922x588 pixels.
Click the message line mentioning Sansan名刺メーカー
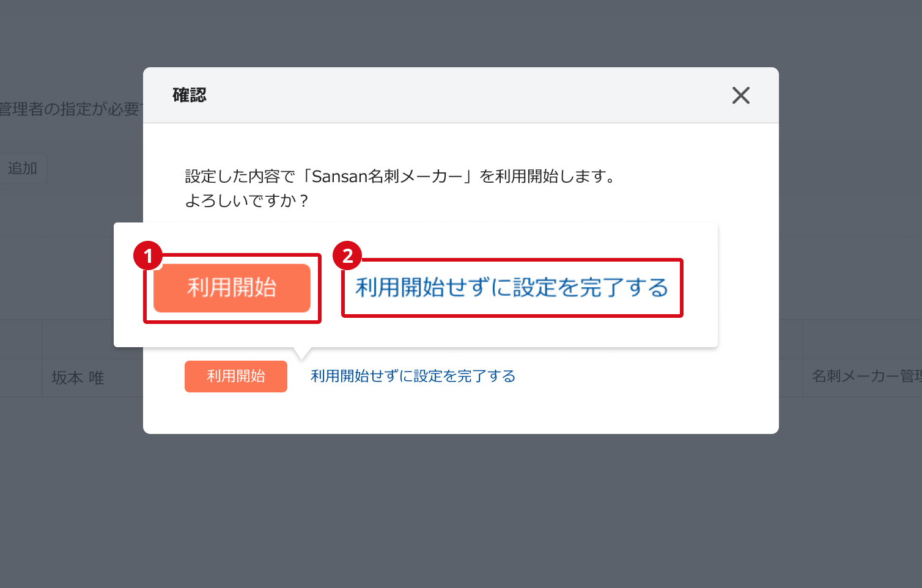pyautogui.click(x=401, y=177)
